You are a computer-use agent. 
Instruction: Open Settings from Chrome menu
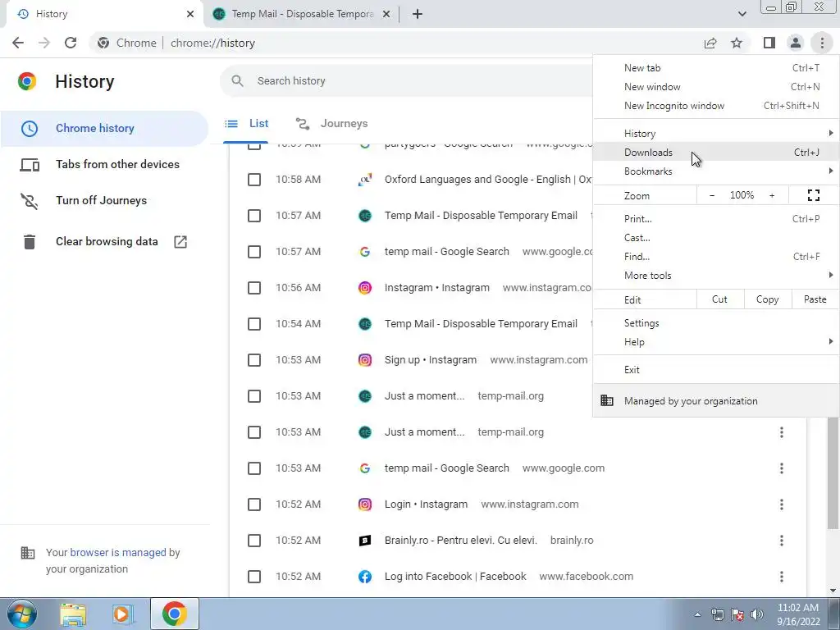click(715, 323)
